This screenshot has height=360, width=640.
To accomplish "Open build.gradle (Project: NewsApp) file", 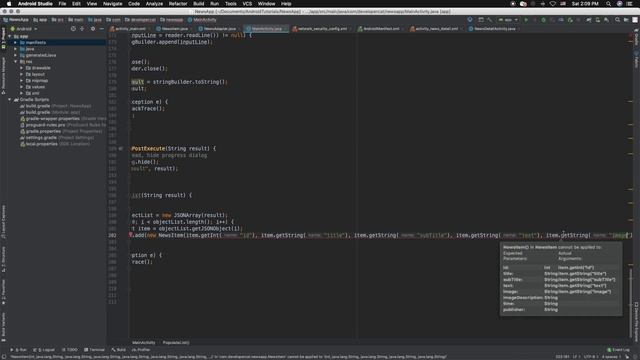I will [x=56, y=106].
